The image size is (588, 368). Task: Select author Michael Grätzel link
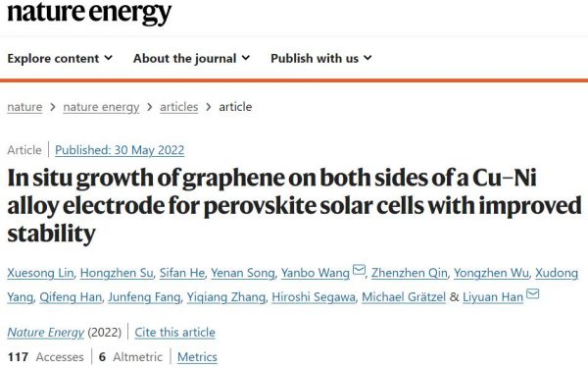point(404,297)
